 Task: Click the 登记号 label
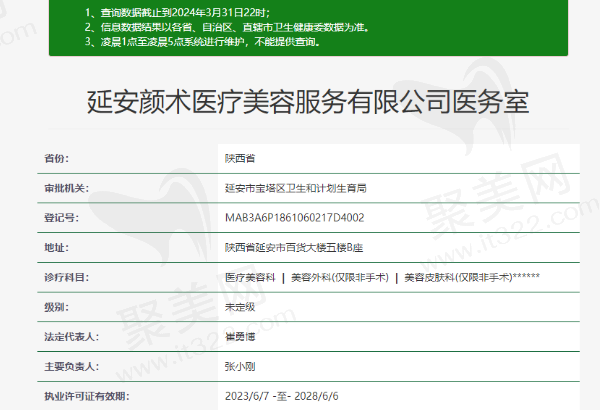pyautogui.click(x=62, y=218)
